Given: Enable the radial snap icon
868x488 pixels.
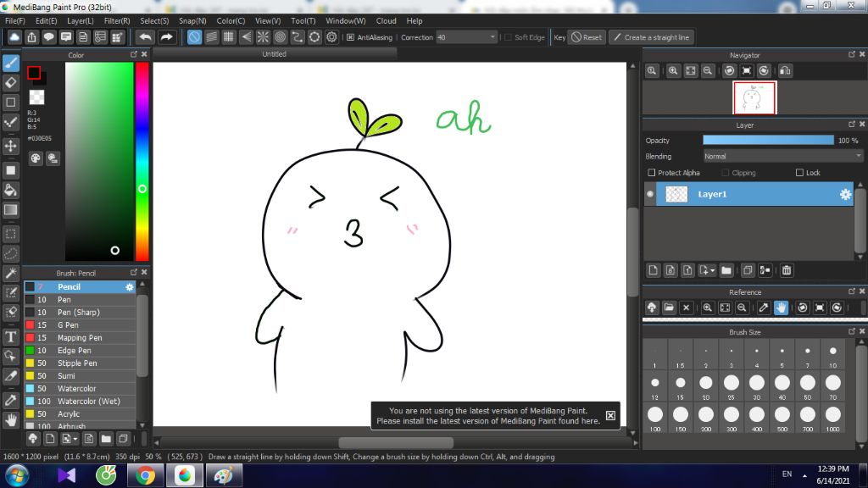Looking at the screenshot, I should 263,37.
